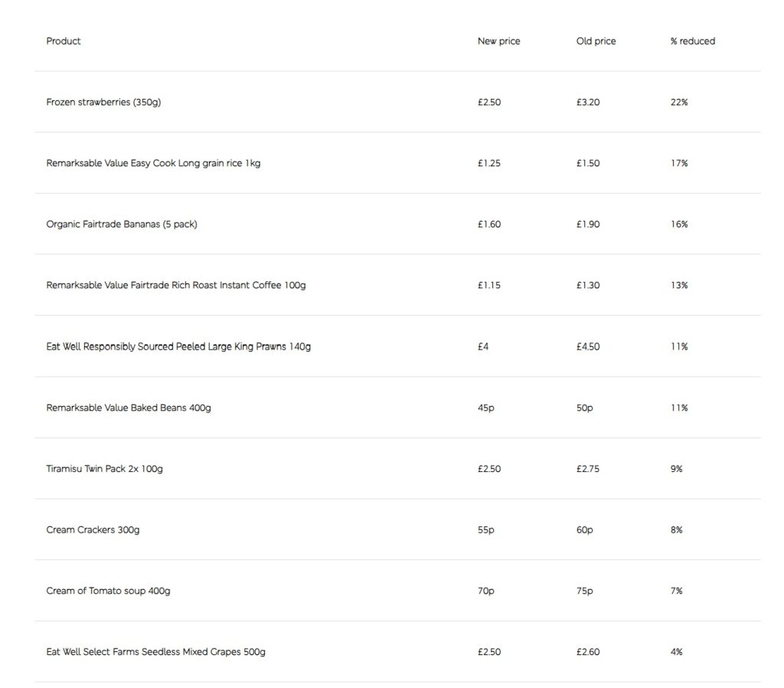This screenshot has width=784, height=688.
Task: Select Organic Fairtrade Bananas (5 pack) row
Action: (x=122, y=224)
